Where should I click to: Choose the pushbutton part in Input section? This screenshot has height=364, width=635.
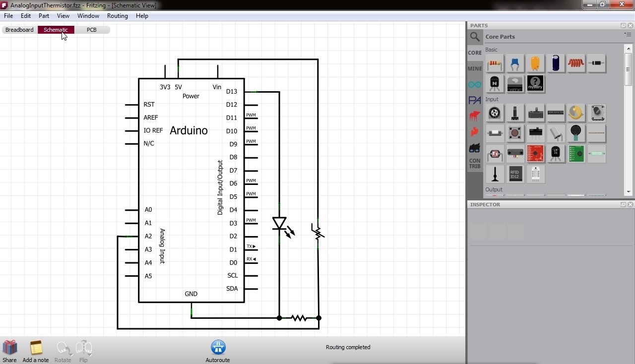click(x=515, y=133)
